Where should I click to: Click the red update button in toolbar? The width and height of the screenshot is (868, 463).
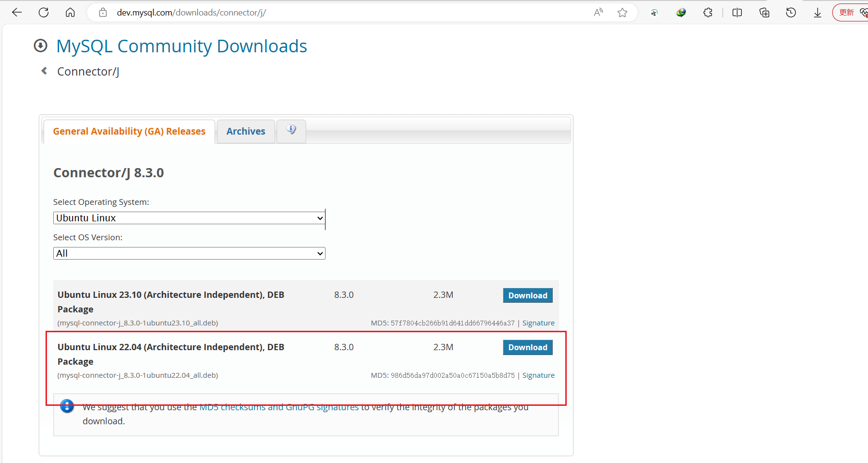click(x=851, y=13)
